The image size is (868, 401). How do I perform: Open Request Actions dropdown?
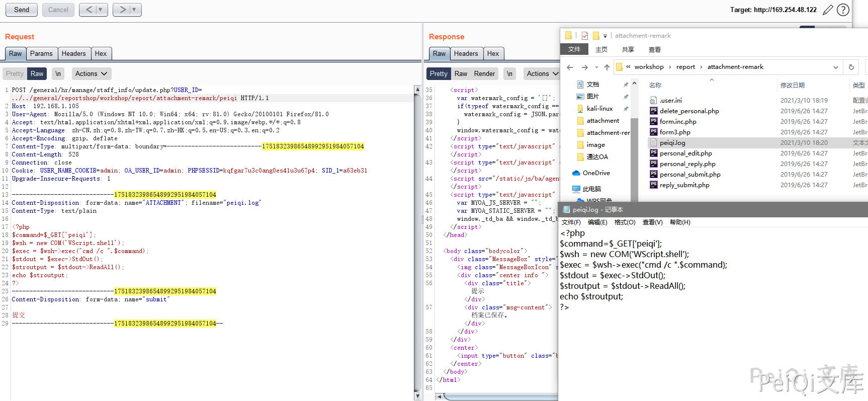(x=91, y=73)
